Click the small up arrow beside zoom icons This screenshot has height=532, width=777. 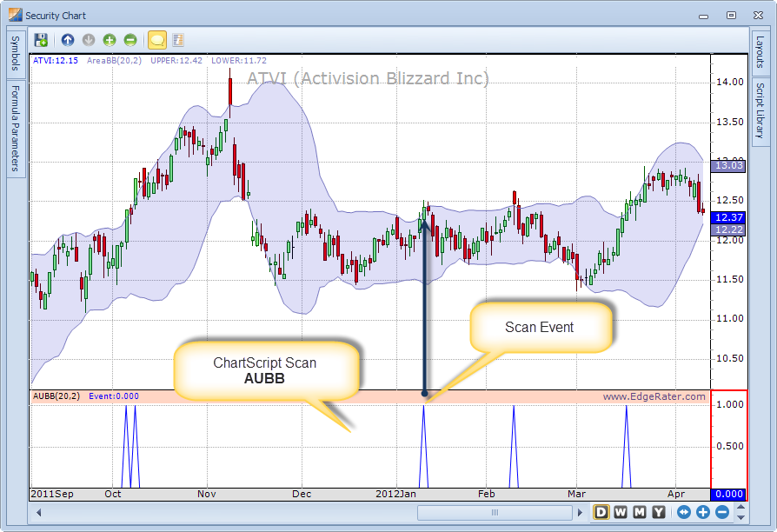pyautogui.click(x=740, y=507)
